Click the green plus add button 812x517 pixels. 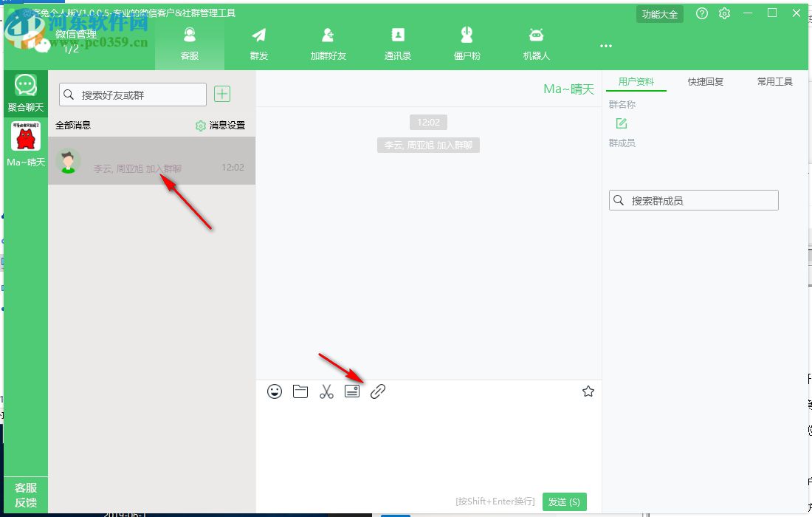click(x=222, y=94)
